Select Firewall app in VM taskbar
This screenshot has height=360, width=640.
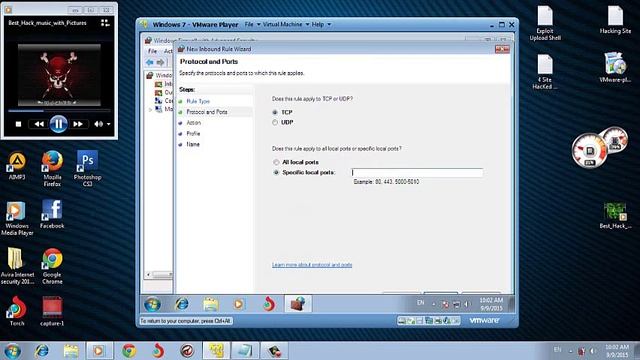point(298,304)
